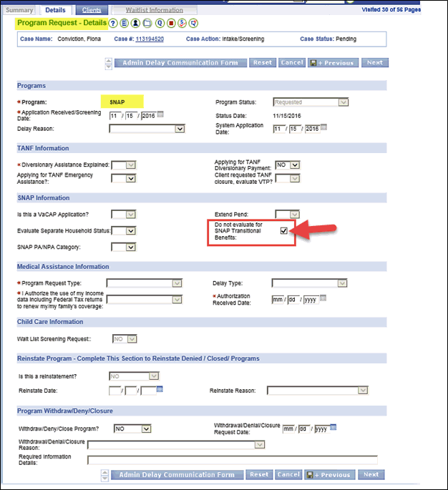Click the Reinstate Date month field

point(115,391)
